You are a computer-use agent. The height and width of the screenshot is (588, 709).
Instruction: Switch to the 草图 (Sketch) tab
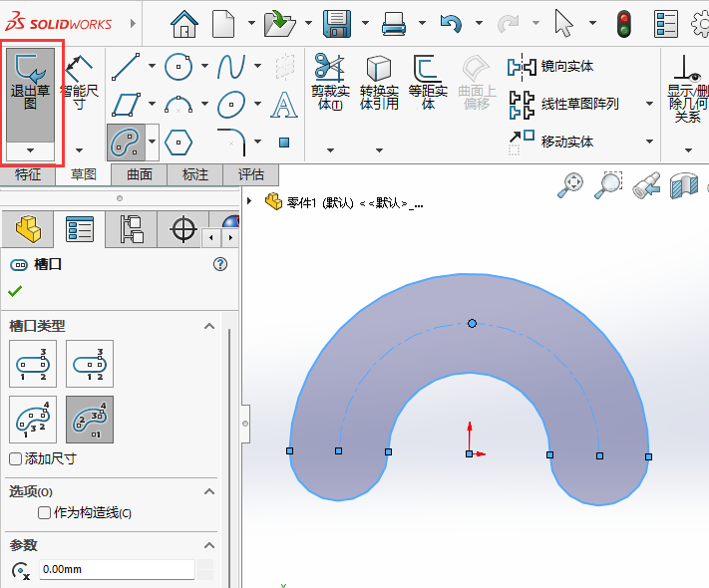[x=84, y=175]
